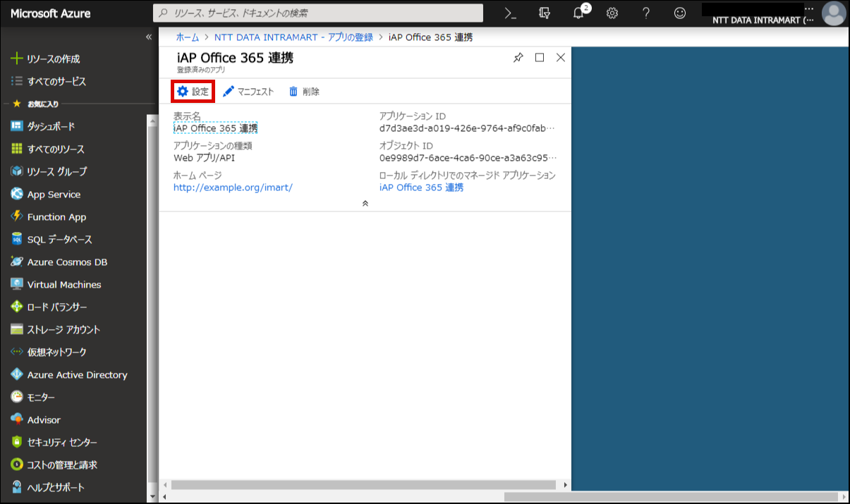Viewport: 850px width, 504px height.
Task: Click the search resources input field
Action: [318, 13]
